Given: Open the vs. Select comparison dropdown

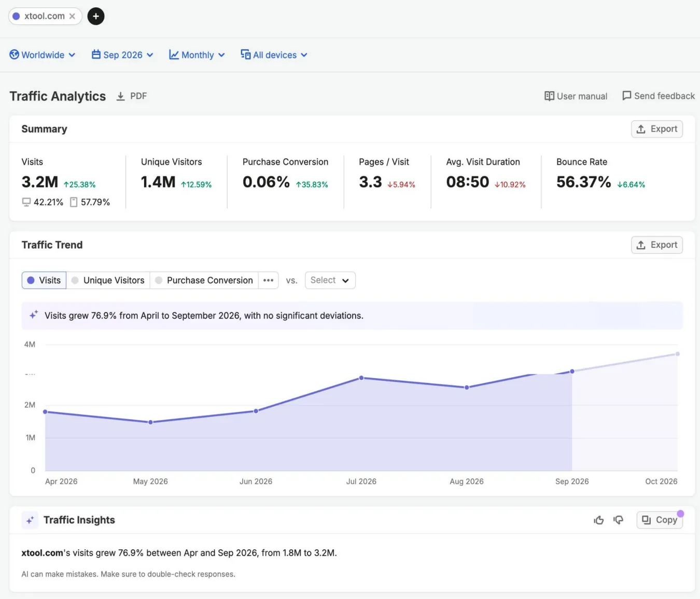Looking at the screenshot, I should 330,280.
